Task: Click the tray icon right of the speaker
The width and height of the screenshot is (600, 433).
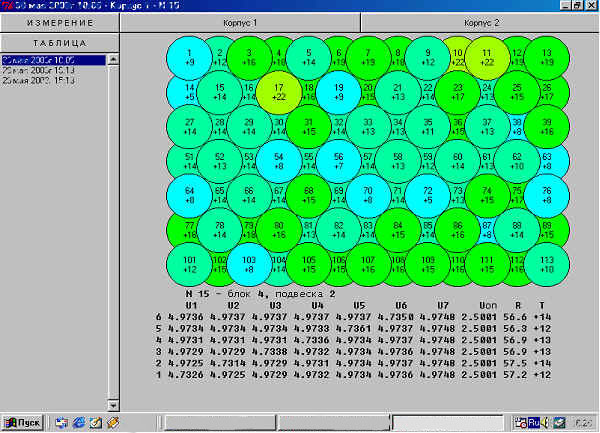Action: pyautogui.click(x=559, y=423)
